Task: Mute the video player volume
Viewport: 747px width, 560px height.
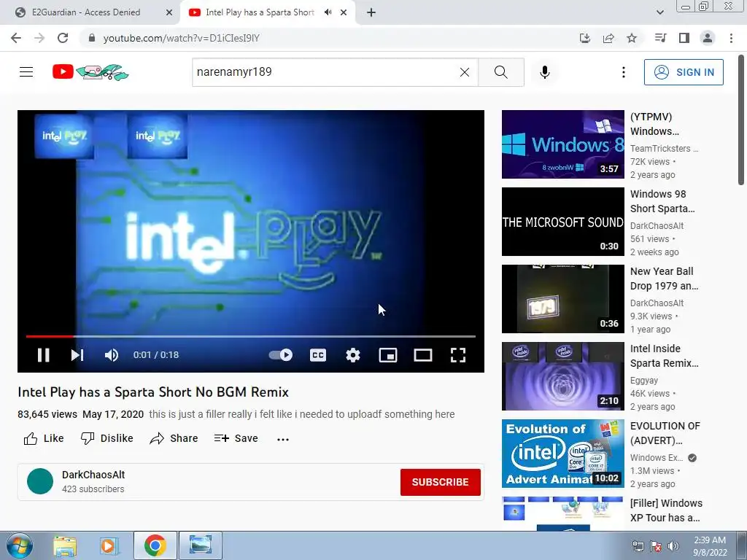Action: coord(112,355)
